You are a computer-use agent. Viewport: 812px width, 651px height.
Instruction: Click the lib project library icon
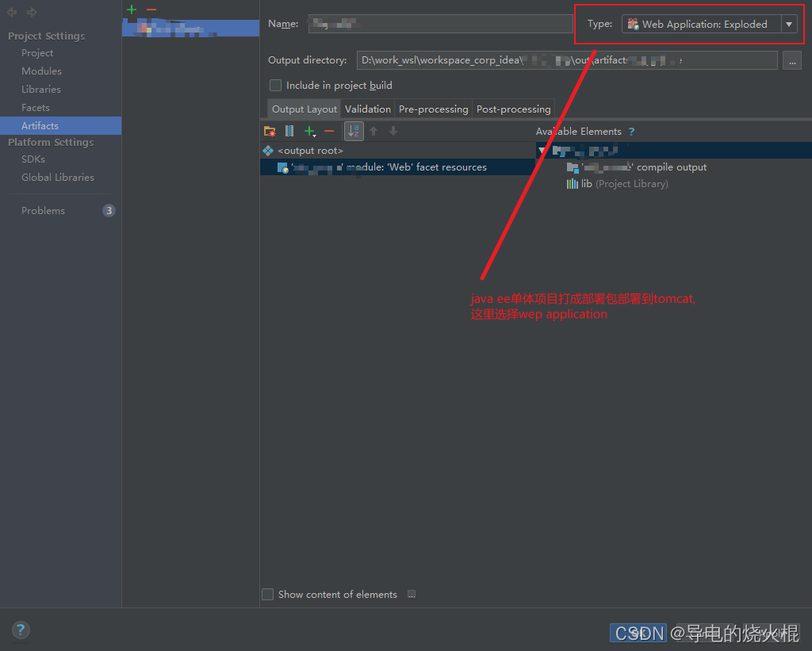tap(573, 184)
